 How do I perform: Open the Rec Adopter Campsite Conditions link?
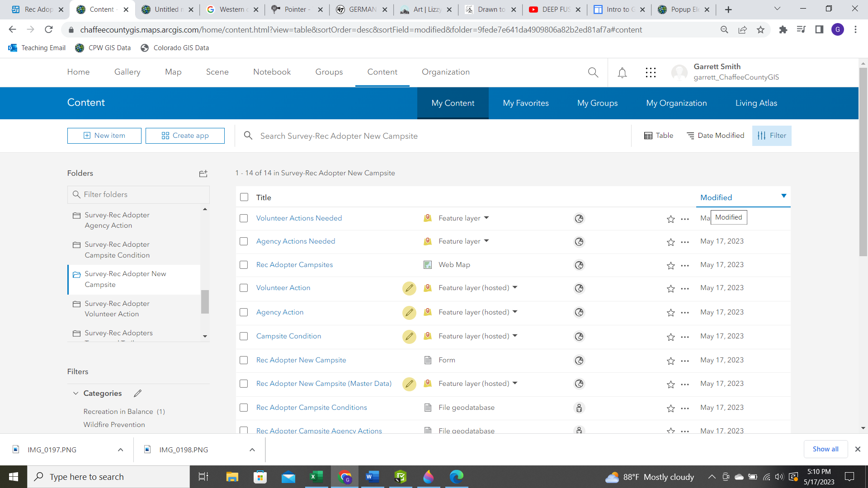[311, 408]
